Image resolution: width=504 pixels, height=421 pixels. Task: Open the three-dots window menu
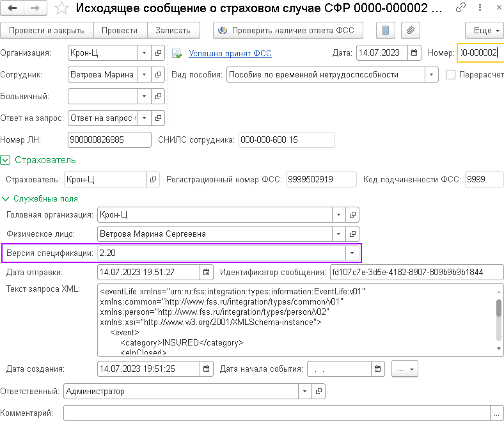click(x=480, y=8)
